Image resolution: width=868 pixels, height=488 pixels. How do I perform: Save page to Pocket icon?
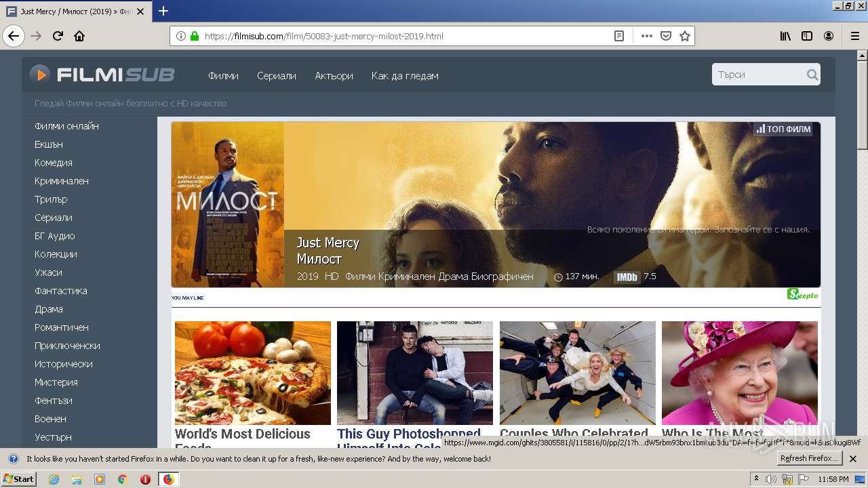[666, 36]
